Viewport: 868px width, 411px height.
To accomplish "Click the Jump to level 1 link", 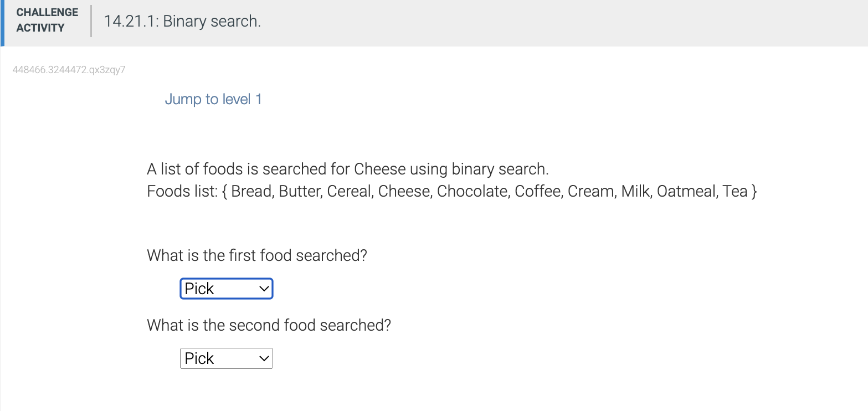I will tap(213, 100).
